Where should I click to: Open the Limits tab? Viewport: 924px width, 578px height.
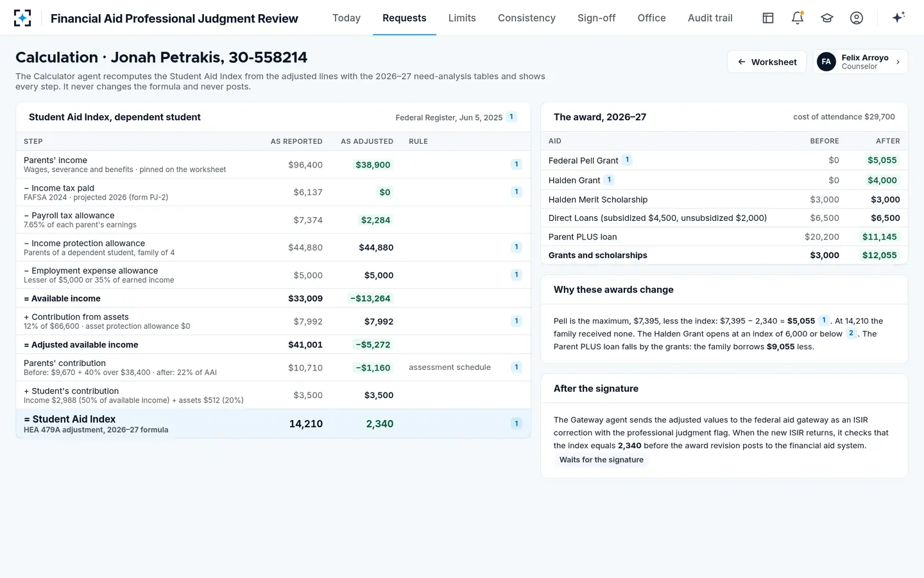tap(462, 18)
